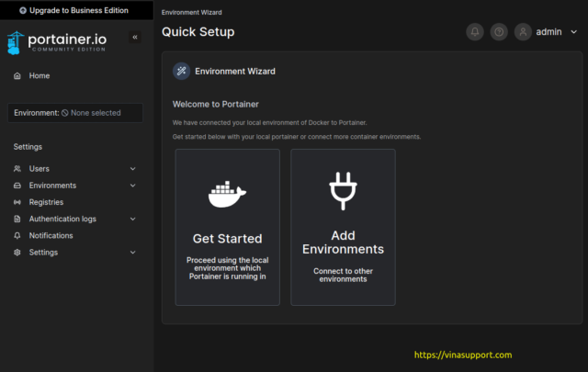Image resolution: width=588 pixels, height=372 pixels.
Task: Expand the Environments submenu chevron
Action: pos(133,186)
